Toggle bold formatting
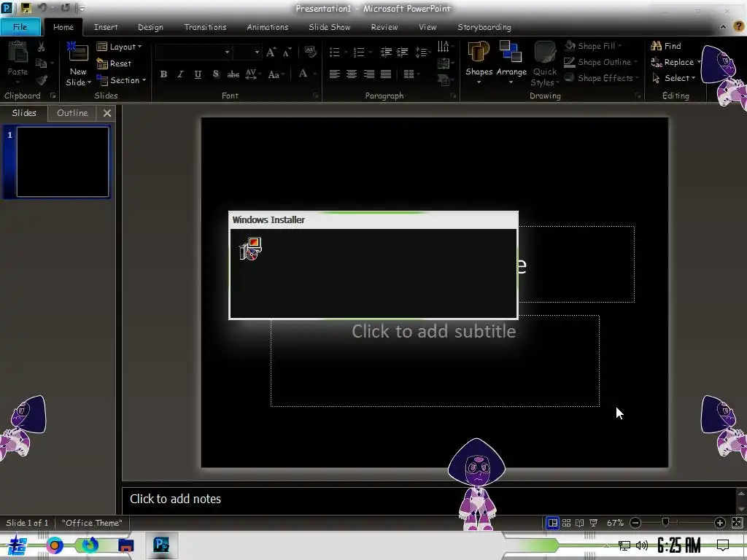 [163, 74]
